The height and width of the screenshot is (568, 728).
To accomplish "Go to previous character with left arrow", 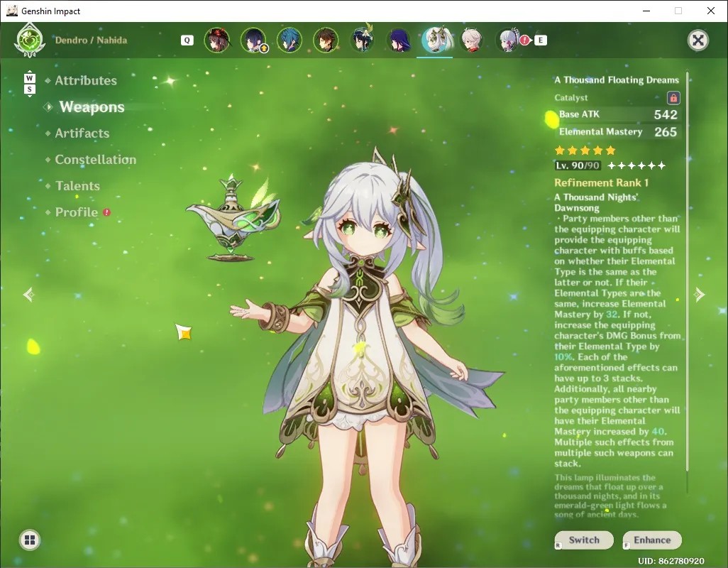I will click(x=29, y=295).
